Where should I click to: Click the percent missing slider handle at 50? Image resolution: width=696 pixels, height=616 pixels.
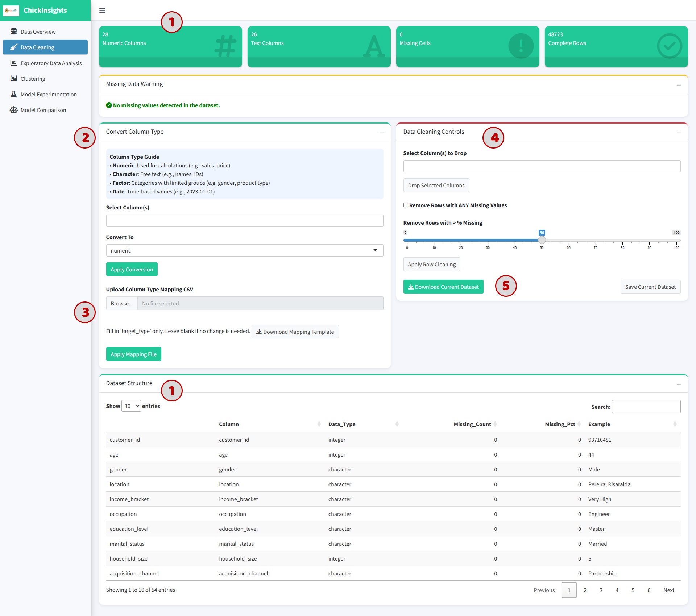pyautogui.click(x=542, y=240)
